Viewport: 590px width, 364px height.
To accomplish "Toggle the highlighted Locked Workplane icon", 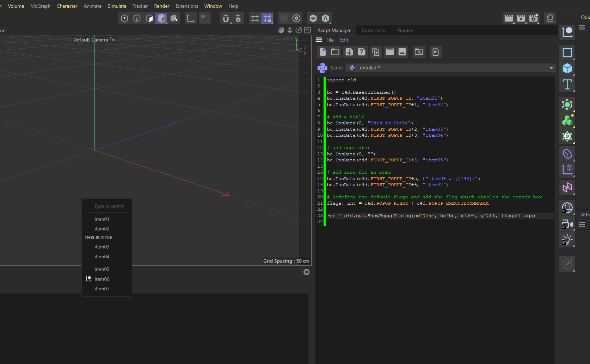I will 268,18.
